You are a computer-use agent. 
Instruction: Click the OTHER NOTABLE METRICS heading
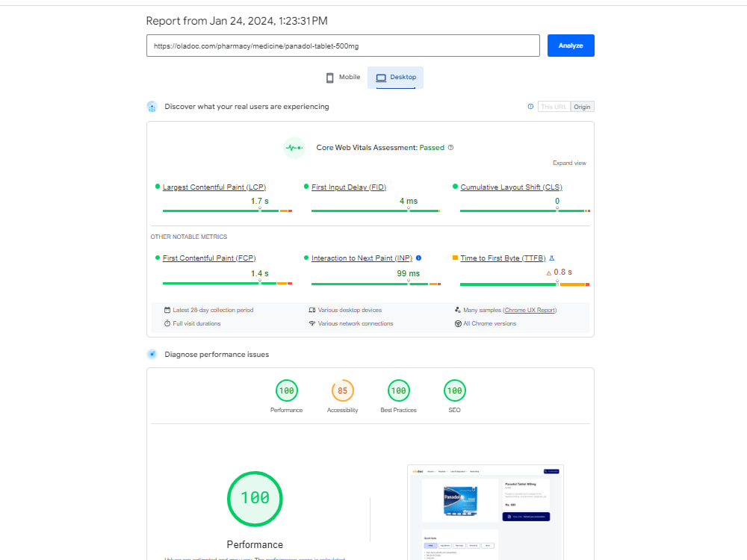(189, 237)
